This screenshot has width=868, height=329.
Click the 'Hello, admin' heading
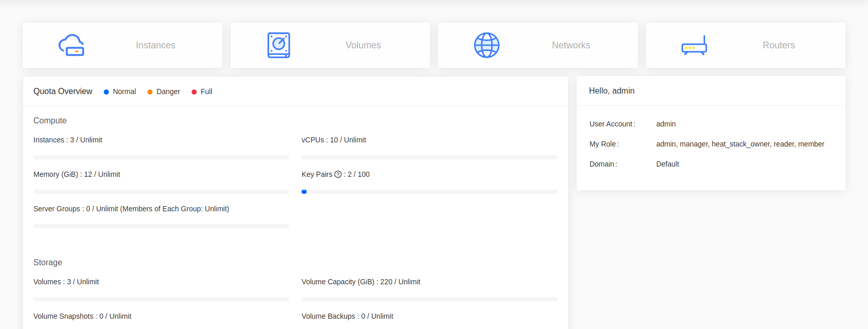(x=612, y=90)
